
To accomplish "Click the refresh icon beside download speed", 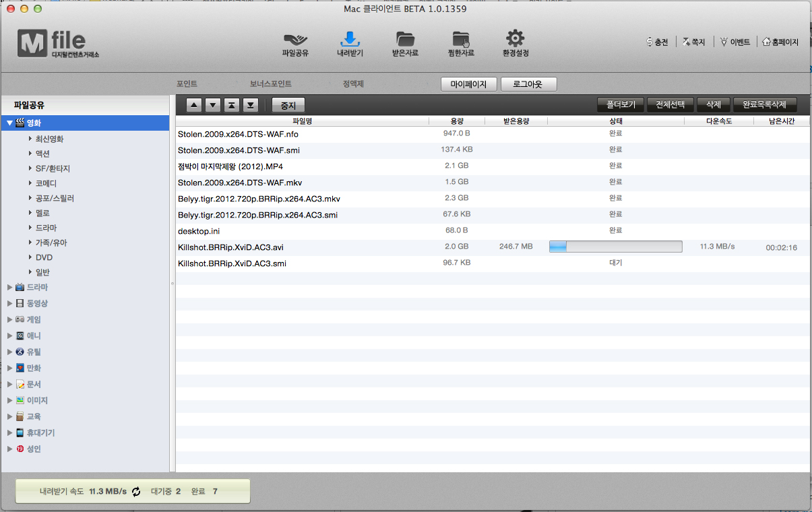I will 136,492.
